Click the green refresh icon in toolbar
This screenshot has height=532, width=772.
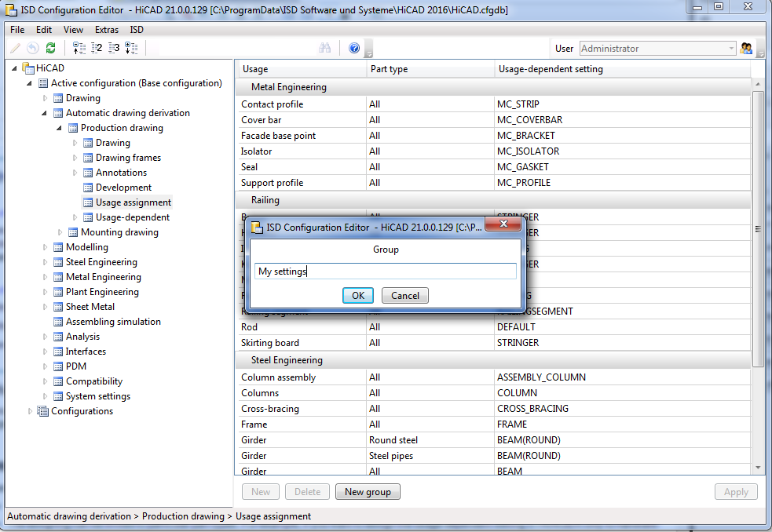coord(50,49)
